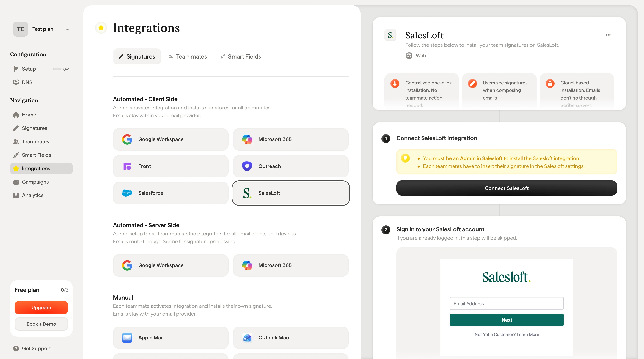Open the SalesLoft panel more options menu
644x359 pixels.
point(608,35)
